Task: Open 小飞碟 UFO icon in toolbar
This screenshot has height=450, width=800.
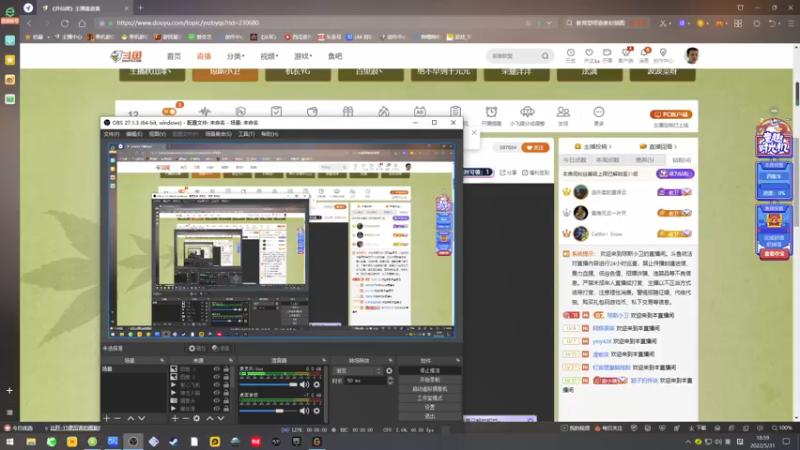Action: tap(527, 112)
